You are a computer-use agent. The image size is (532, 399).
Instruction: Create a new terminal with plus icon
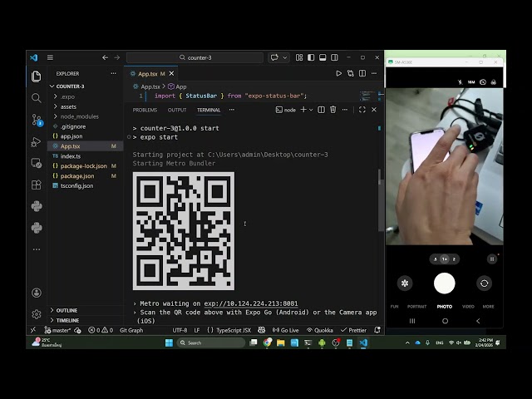303,110
